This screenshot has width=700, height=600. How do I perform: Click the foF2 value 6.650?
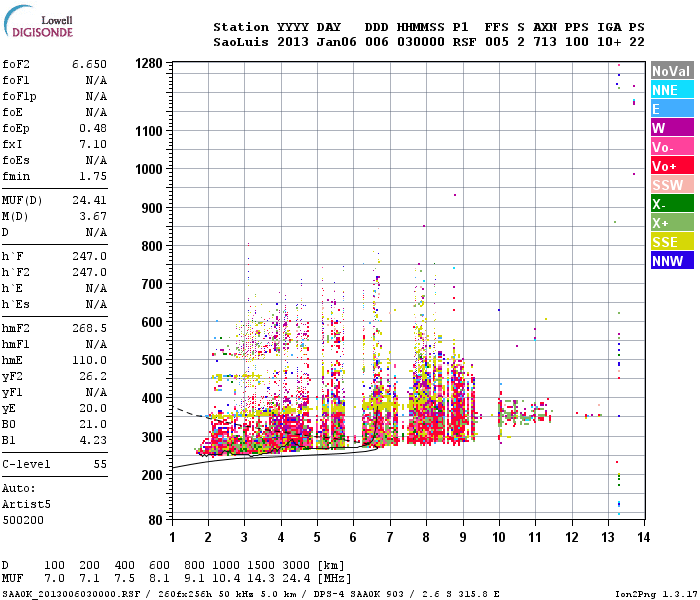point(89,64)
